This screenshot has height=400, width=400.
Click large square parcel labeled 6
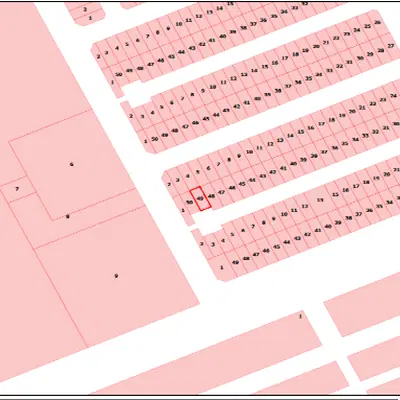pyautogui.click(x=72, y=165)
